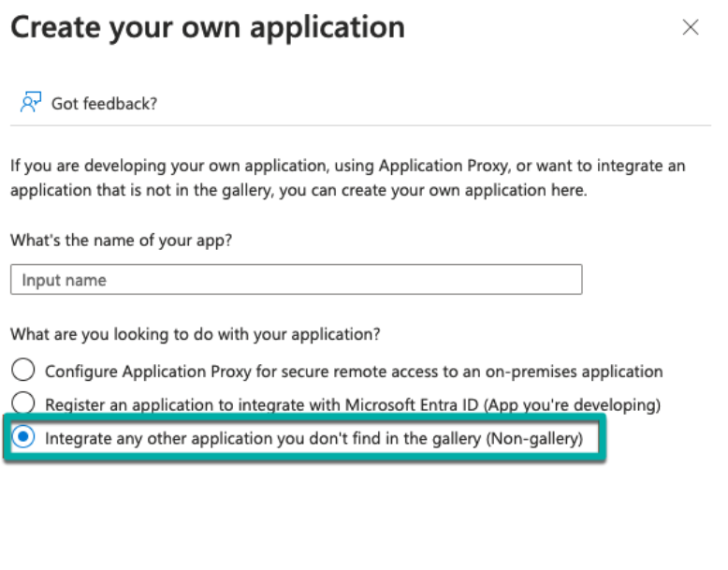This screenshot has width=728, height=570.
Task: Select the Configure Application Proxy radio button
Action: point(23,371)
